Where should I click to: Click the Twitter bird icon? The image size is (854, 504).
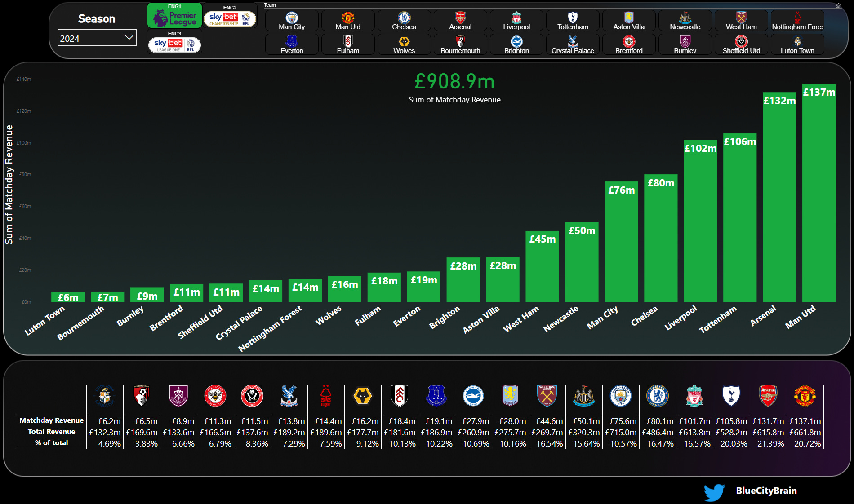point(714,492)
